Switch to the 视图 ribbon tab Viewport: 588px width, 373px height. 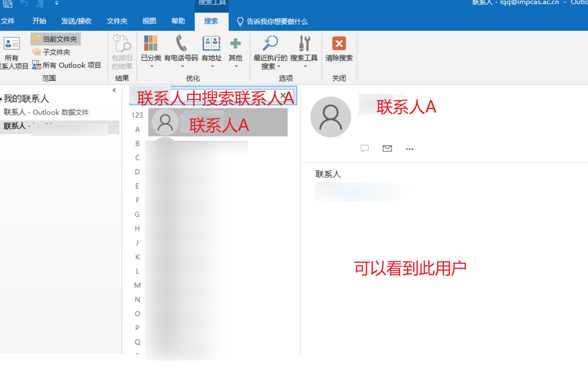point(149,21)
